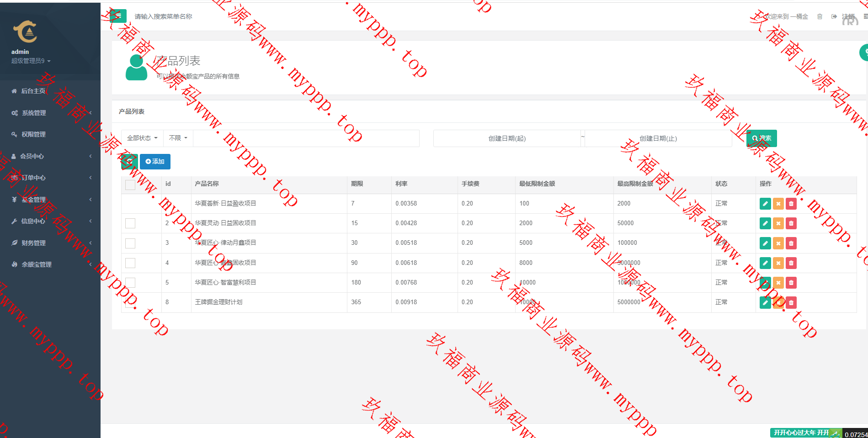868x438 pixels.
Task: Click the 创建日期(起) start date field
Action: coord(506,138)
